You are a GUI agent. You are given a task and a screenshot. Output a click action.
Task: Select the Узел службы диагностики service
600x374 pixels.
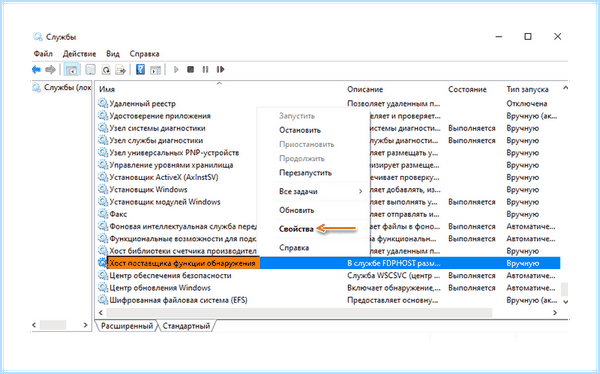(156, 140)
